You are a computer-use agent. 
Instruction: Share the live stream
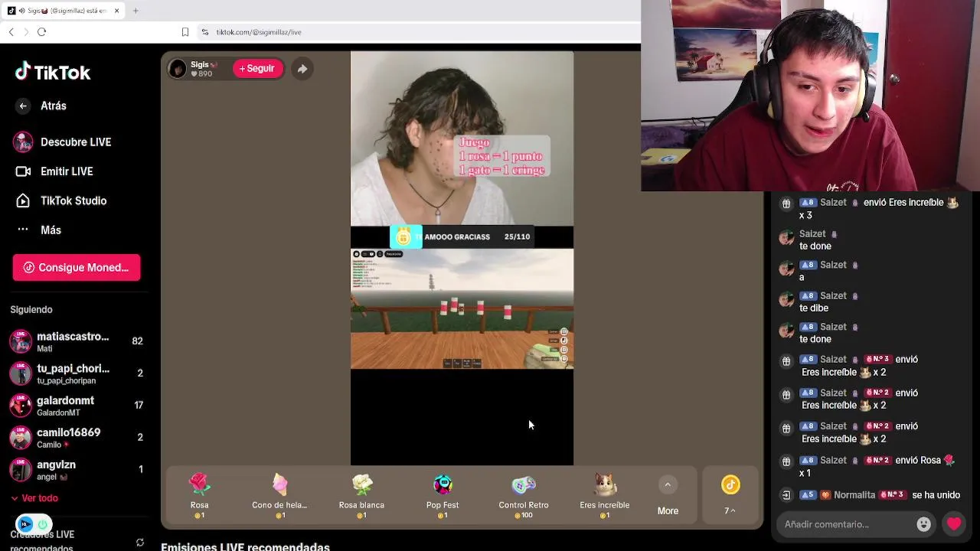click(x=302, y=69)
